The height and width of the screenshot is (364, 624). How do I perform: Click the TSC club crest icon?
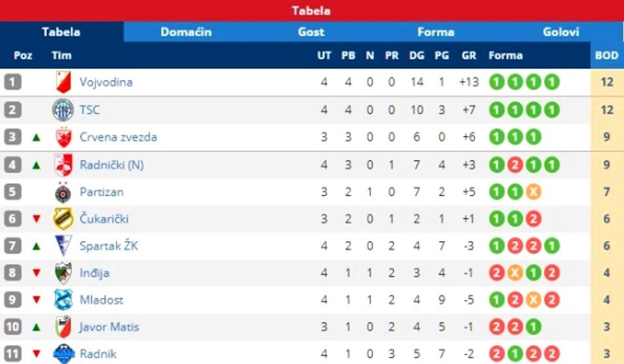point(63,110)
